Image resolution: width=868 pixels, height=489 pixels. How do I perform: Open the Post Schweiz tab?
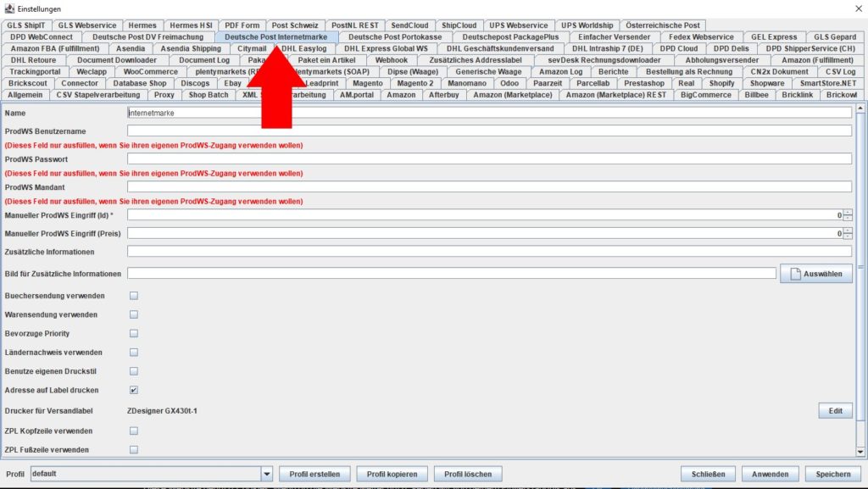tap(295, 25)
